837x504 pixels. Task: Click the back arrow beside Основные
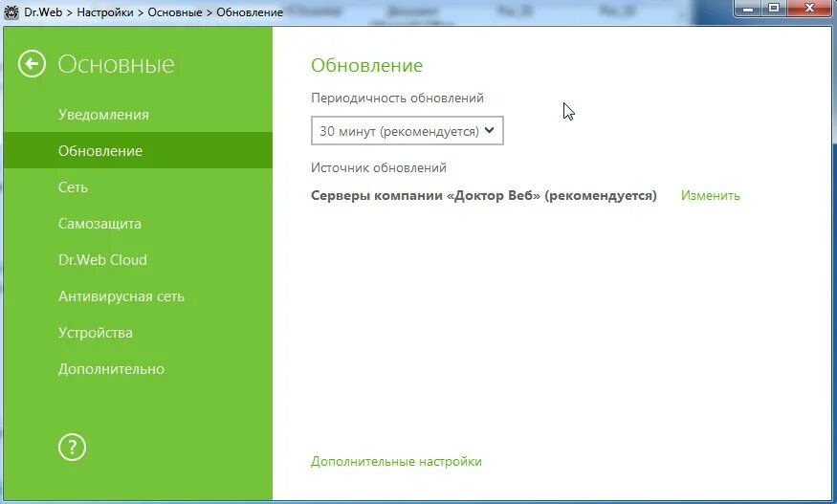pos(32,64)
